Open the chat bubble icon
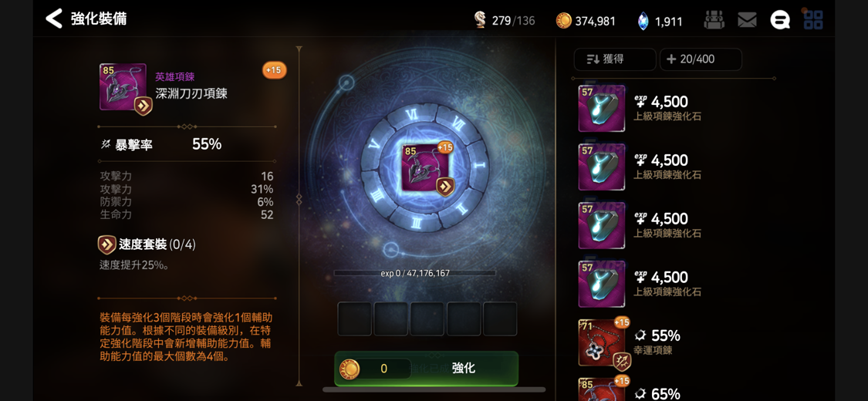The width and height of the screenshot is (868, 401). click(779, 21)
